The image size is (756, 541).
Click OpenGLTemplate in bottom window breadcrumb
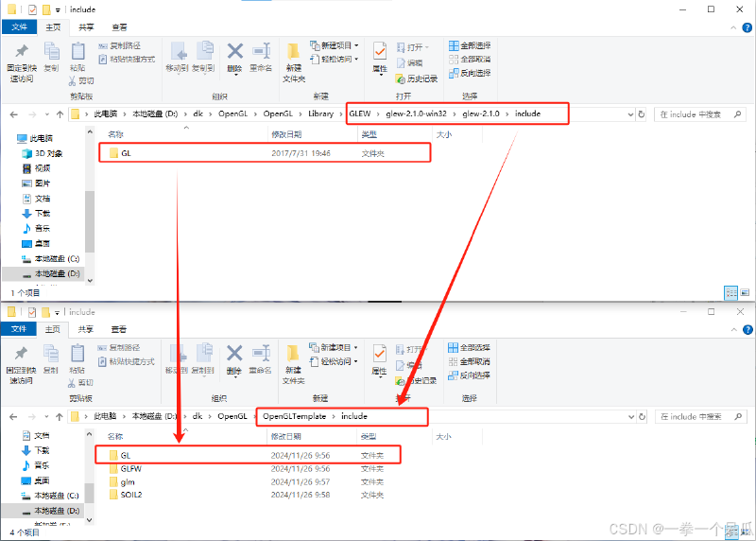coord(294,416)
